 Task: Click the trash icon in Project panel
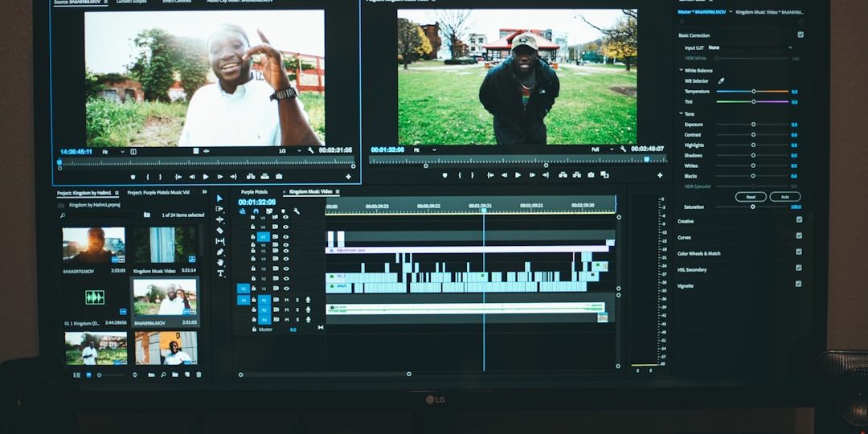click(x=199, y=375)
